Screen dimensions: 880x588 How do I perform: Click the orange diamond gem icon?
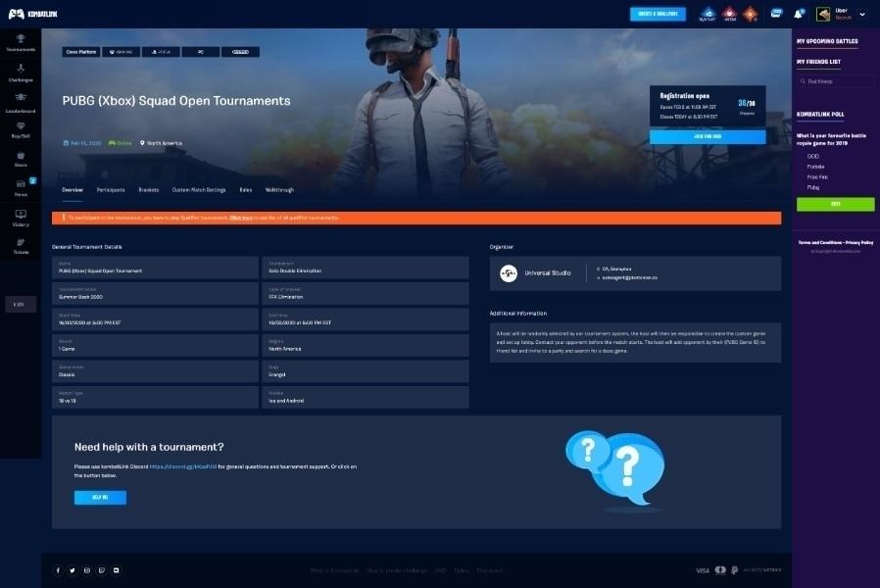pos(751,14)
